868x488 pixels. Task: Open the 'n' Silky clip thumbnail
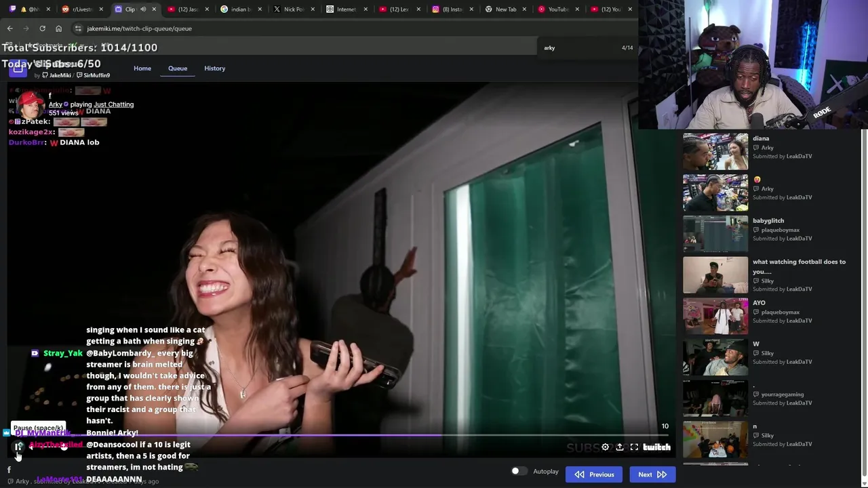pyautogui.click(x=715, y=439)
